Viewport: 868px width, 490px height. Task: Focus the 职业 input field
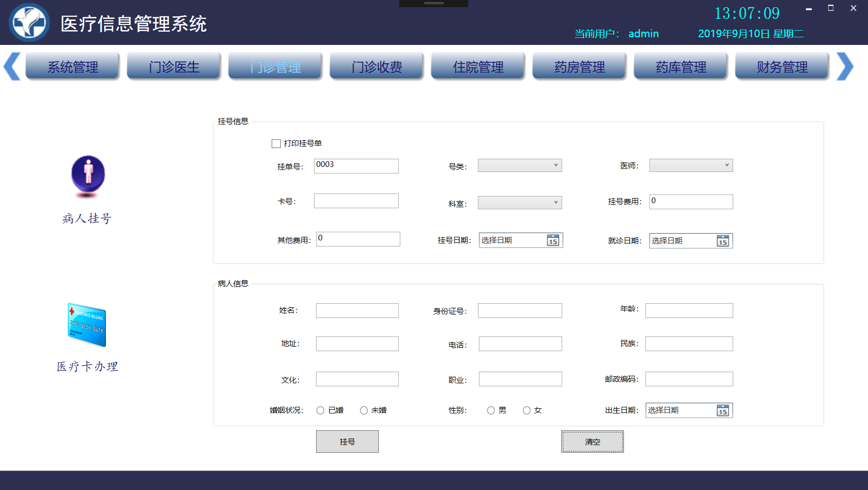520,379
